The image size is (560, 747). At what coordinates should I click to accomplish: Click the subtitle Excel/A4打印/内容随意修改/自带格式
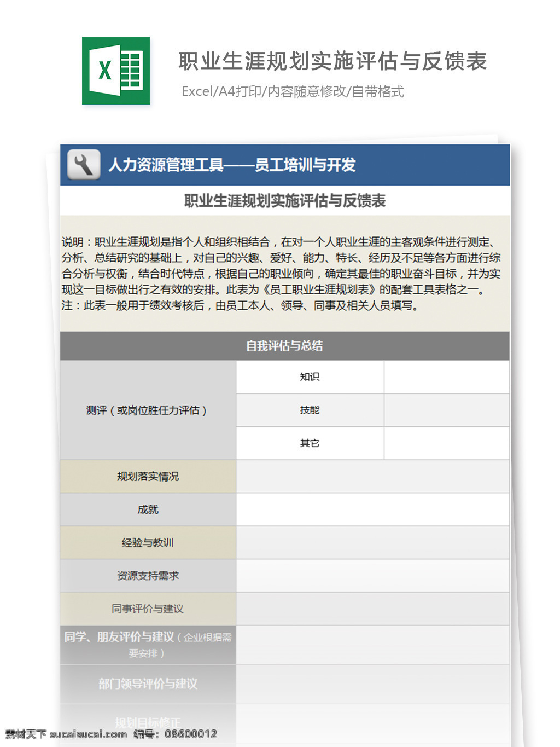point(293,91)
